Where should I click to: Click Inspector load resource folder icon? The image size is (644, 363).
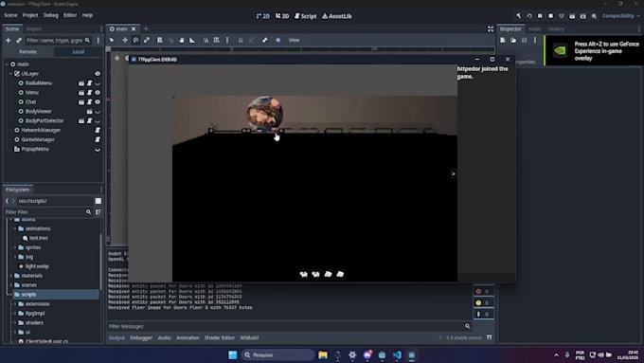click(x=513, y=41)
